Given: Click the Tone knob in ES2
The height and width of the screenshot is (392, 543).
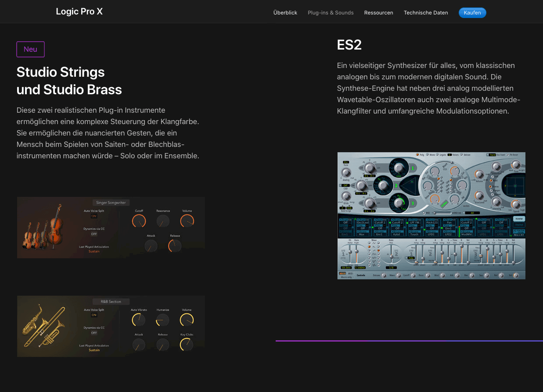Looking at the screenshot, I should 515,164.
